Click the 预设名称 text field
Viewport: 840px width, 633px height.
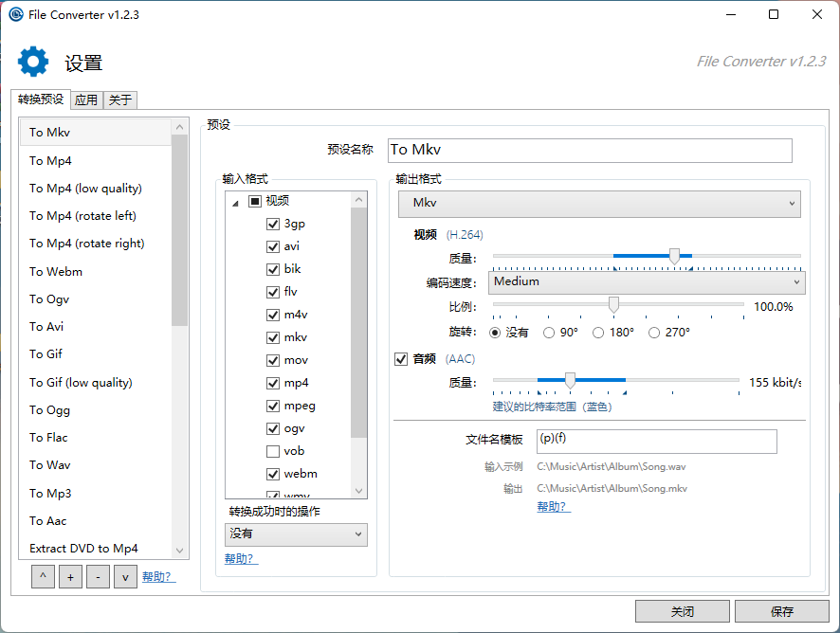(x=590, y=151)
